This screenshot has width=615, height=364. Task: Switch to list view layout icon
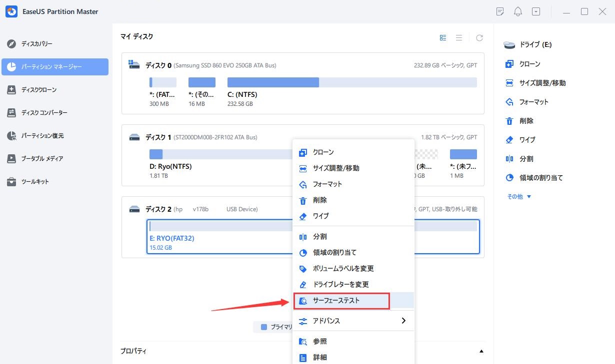(x=458, y=38)
